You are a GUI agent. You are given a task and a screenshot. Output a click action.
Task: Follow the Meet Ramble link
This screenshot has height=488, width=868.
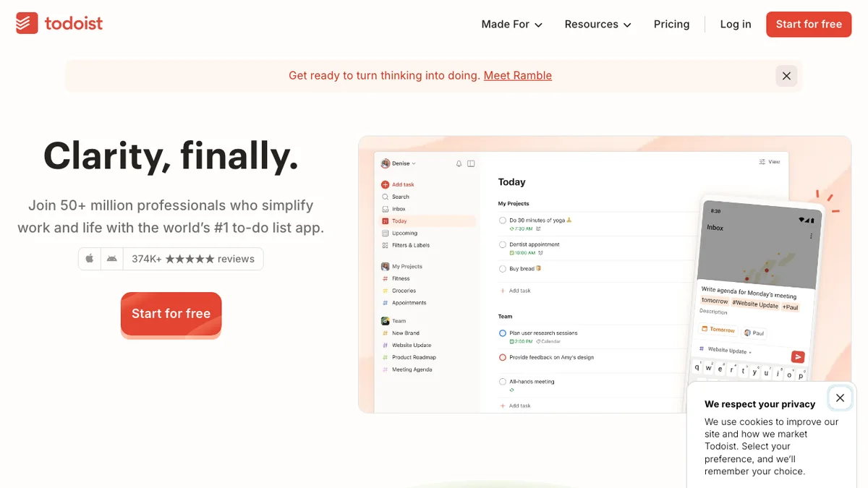518,75
